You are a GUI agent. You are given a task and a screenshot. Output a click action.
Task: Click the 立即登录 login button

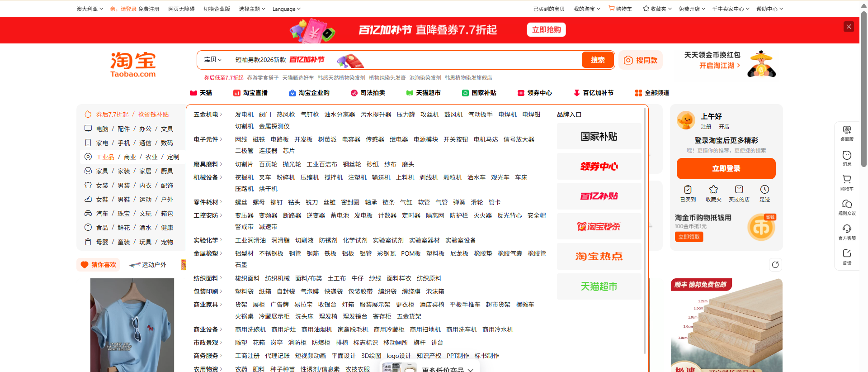(726, 168)
